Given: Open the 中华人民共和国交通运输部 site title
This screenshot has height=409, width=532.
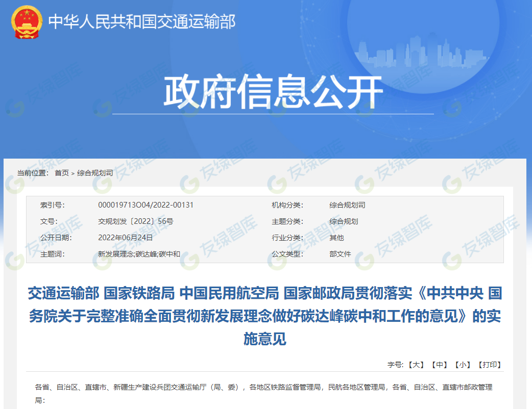Looking at the screenshot, I should 141,21.
